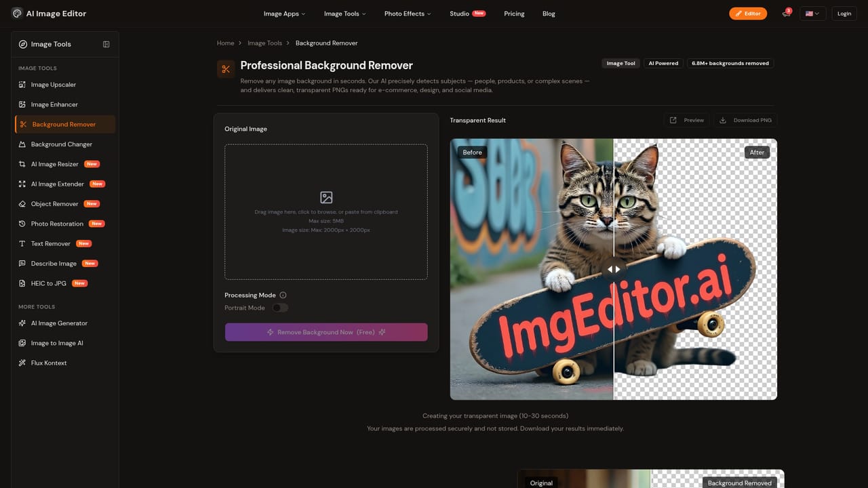This screenshot has height=488, width=868.
Task: Select Image Upscaler in the sidebar
Action: coord(65,85)
